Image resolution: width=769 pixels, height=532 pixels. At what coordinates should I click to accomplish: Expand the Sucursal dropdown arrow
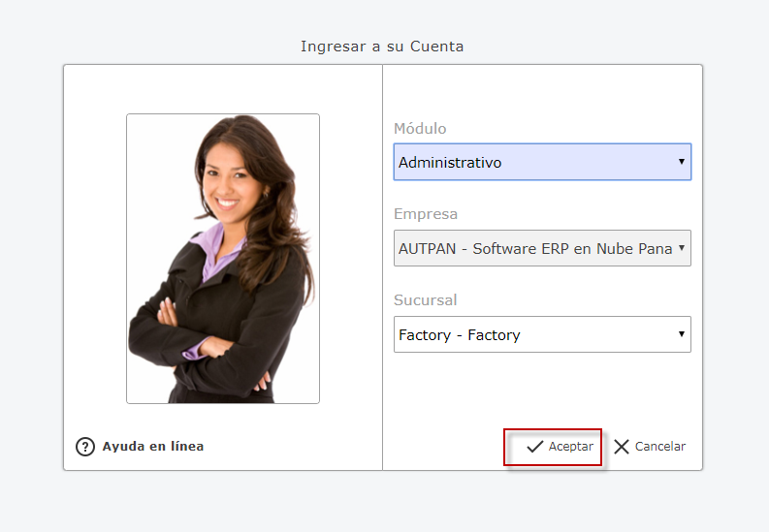(x=682, y=334)
